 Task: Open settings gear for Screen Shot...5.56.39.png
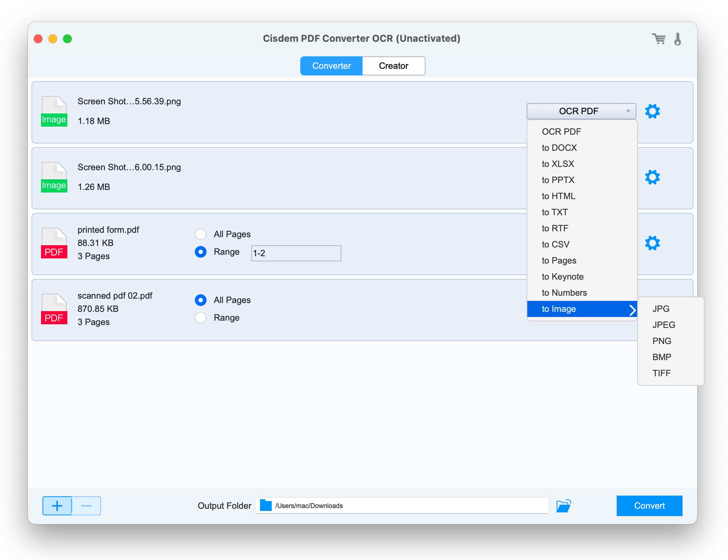pos(653,112)
